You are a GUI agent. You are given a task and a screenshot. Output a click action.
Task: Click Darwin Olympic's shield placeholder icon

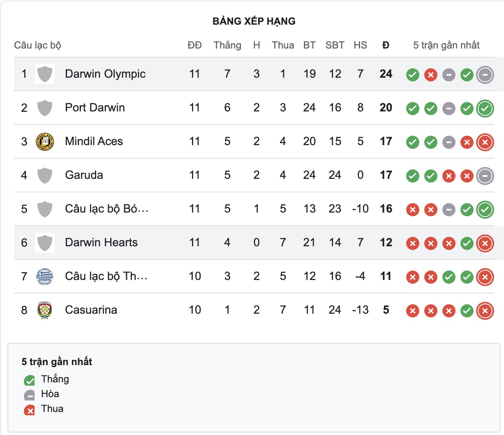[45, 74]
